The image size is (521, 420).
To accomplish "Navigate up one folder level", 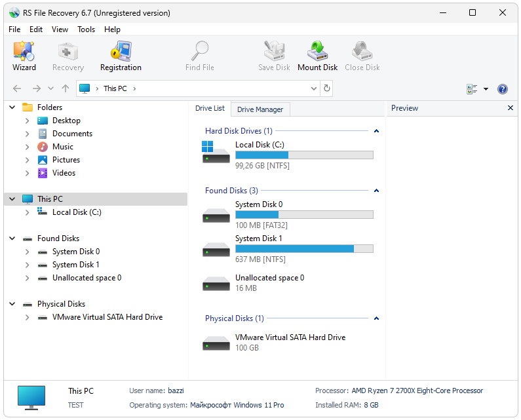I will pos(66,88).
